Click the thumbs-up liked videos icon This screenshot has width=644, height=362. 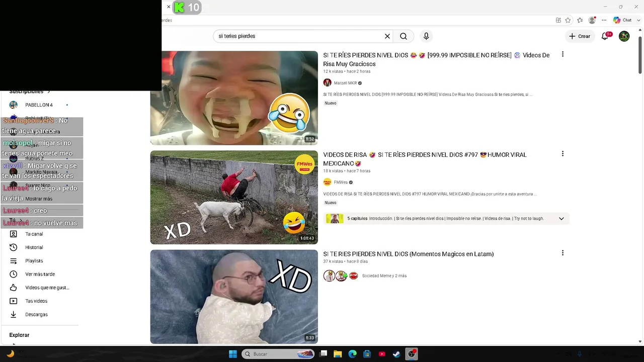(14, 288)
